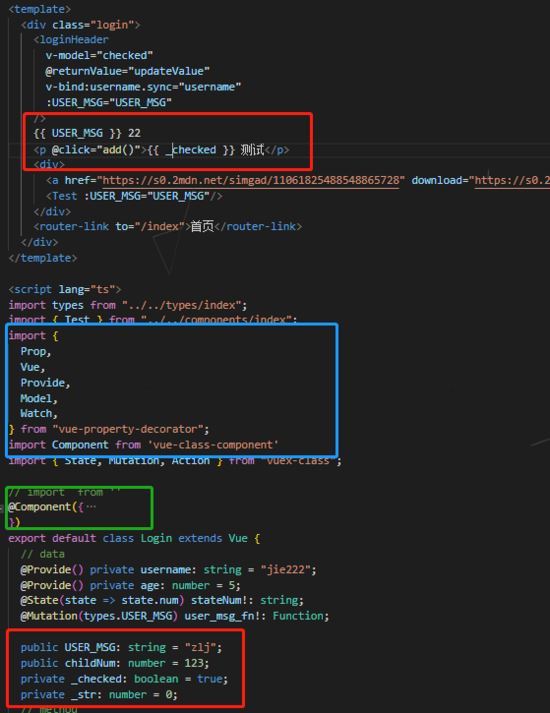Open the s0.2mdn.net href link
This screenshot has width=550, height=713.
tap(250, 181)
